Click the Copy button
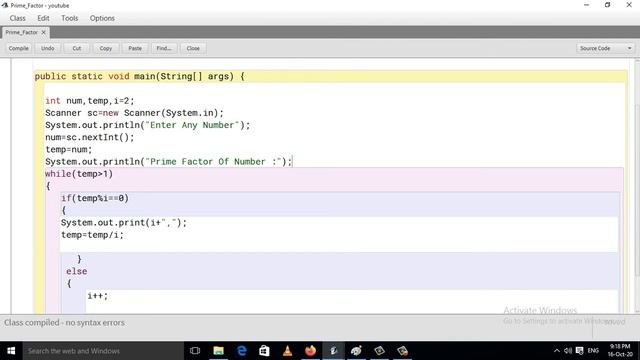640x360 pixels. pos(106,48)
